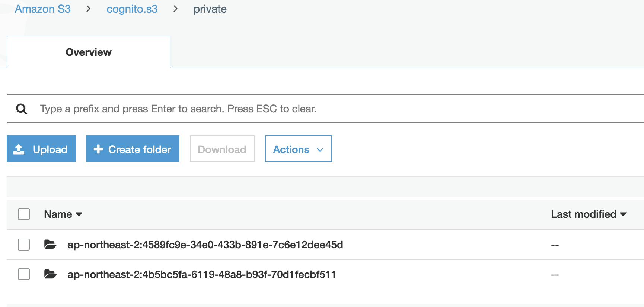Check the box for folder ending 70d1fecbf511
The height and width of the screenshot is (307, 644).
point(24,274)
